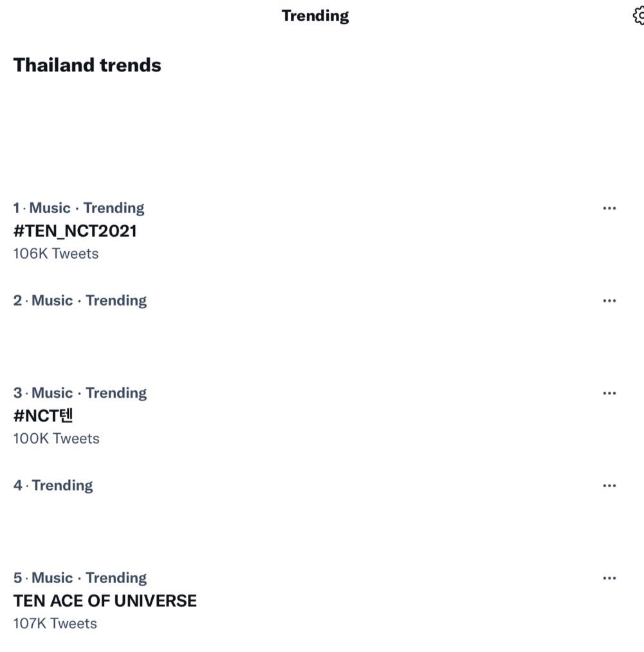Image resolution: width=644 pixels, height=652 pixels.
Task: Open more options for #NCT텐 trend
Action: click(609, 393)
